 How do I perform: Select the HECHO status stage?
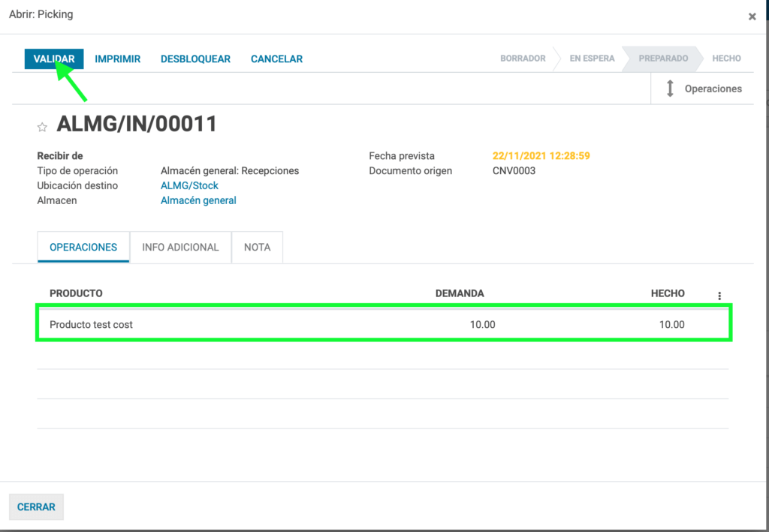[726, 59]
